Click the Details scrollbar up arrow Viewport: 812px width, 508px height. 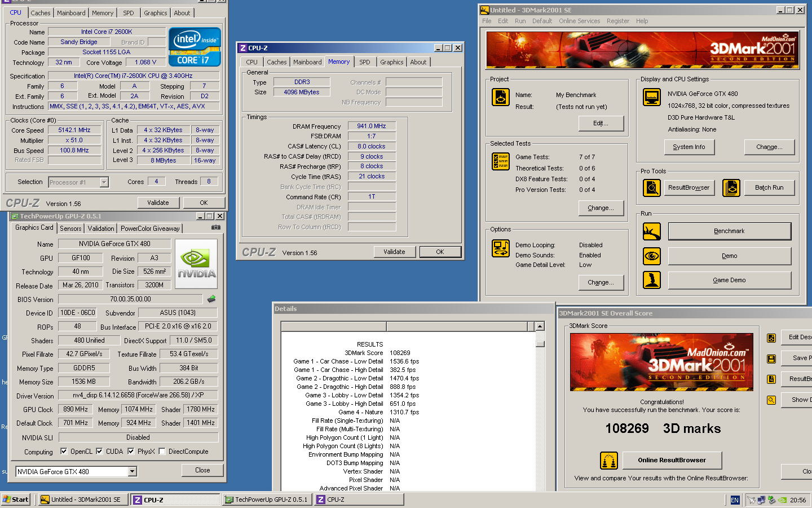pos(540,326)
